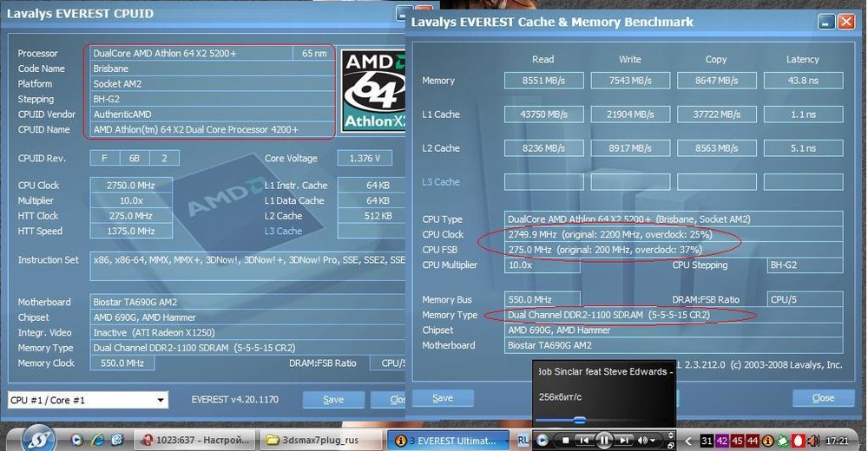
Task: Select the Core Voltage value 1.376 V
Action: click(x=365, y=158)
